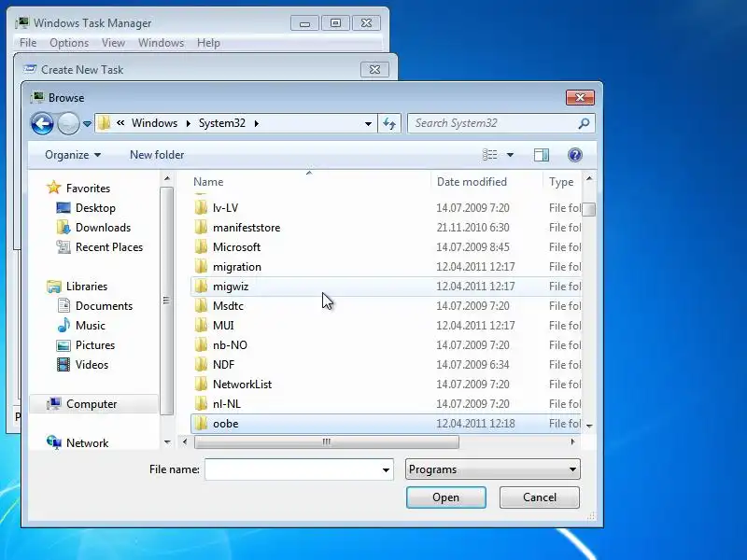Click the horizontal scroll right arrow
Viewport: 747px width, 560px height.
572,441
